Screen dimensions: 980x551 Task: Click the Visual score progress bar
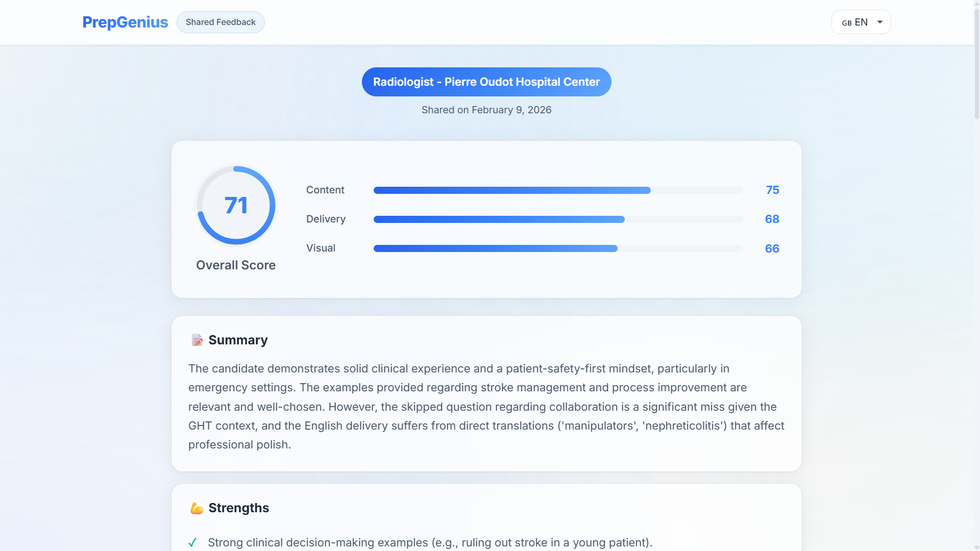pos(557,248)
